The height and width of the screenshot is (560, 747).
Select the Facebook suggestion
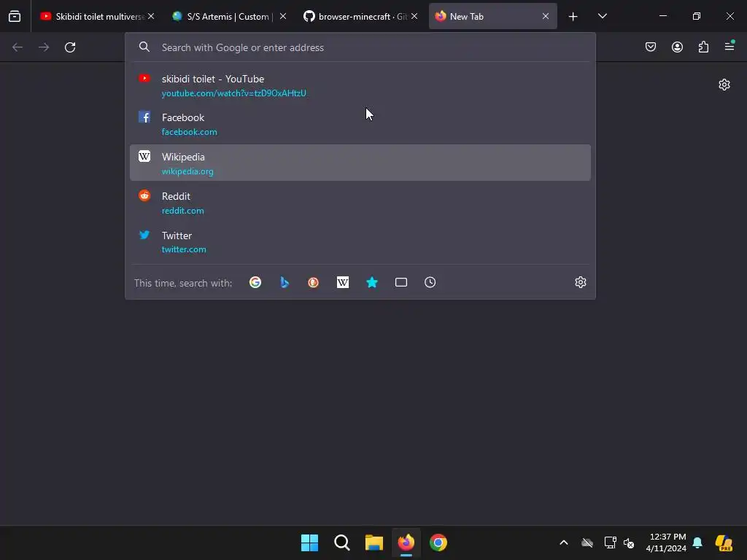click(360, 124)
